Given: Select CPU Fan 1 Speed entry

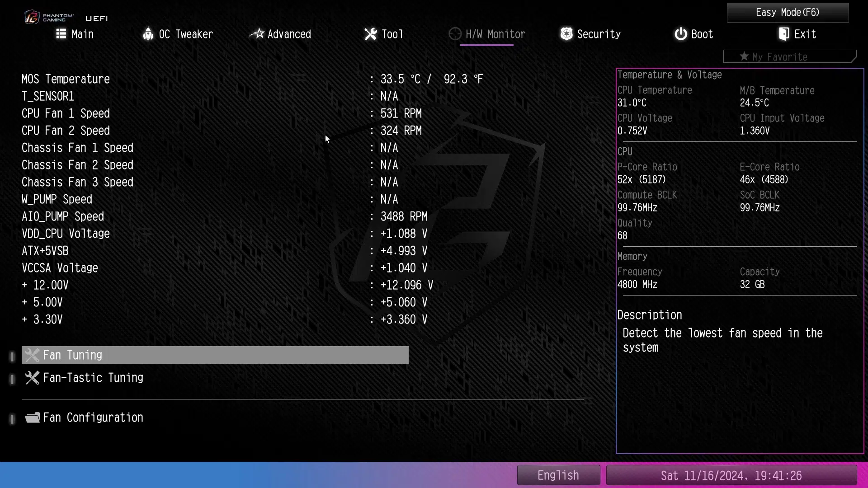Looking at the screenshot, I should pos(222,113).
